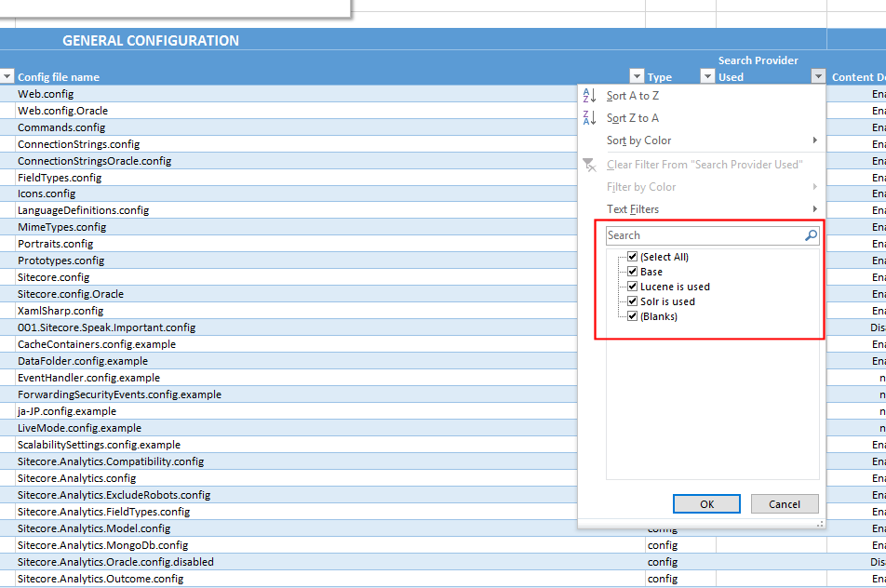Image resolution: width=886 pixels, height=588 pixels.
Task: Expand the Text Filters submenu arrow
Action: (x=815, y=208)
